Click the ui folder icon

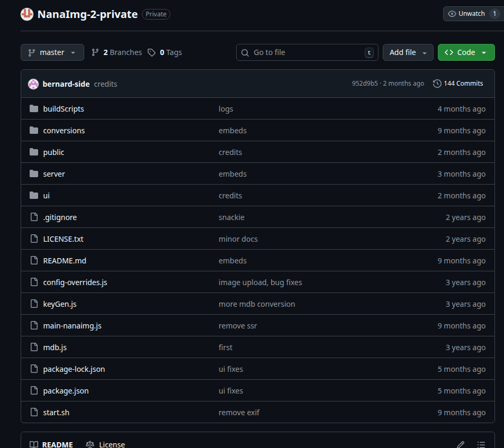click(x=34, y=195)
